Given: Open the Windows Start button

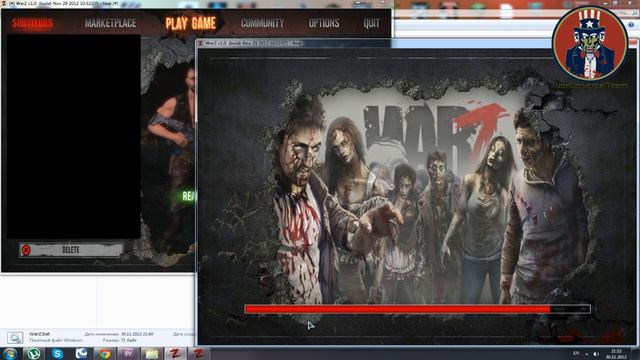Looking at the screenshot, I should 10,353.
